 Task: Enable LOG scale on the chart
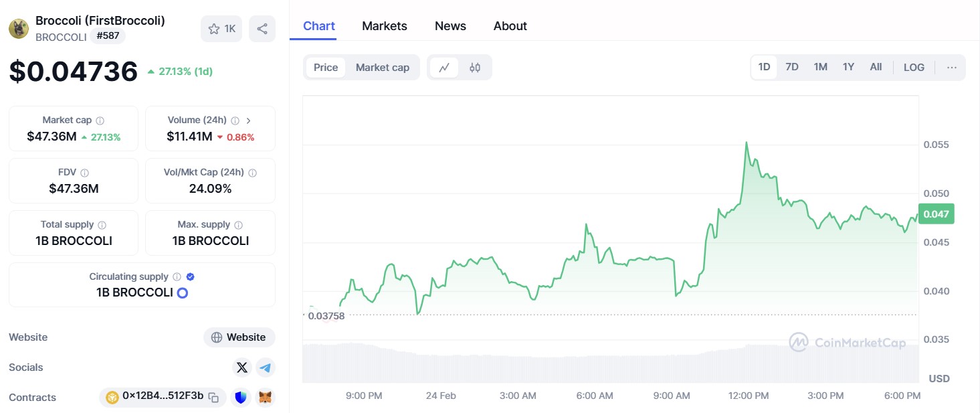tap(914, 68)
